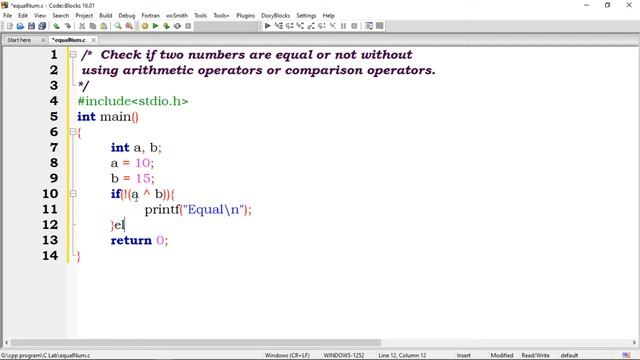Click 'Windows (CR+LF)' in the status bar
Viewport: 640px width, 360px height.
pos(287,356)
